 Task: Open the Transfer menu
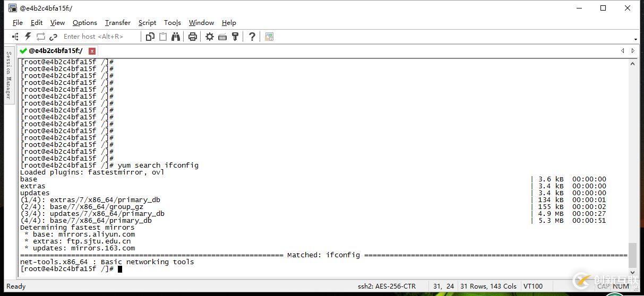(118, 23)
